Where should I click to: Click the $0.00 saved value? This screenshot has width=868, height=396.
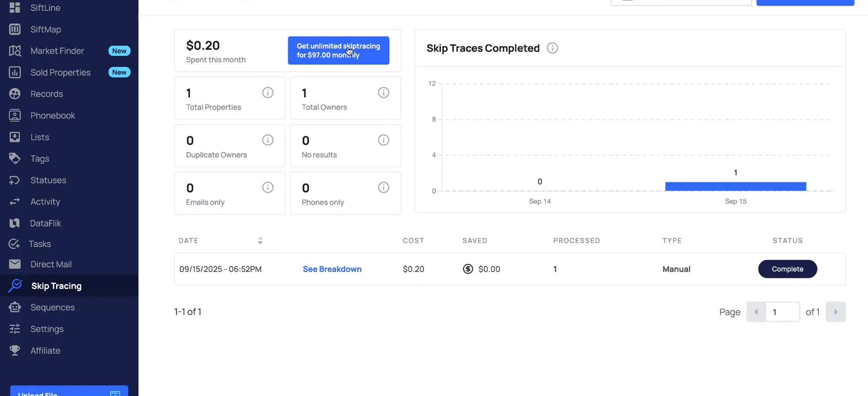point(489,269)
